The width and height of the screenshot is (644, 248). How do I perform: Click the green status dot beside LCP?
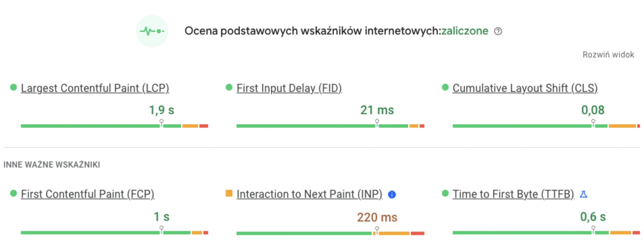coord(13,87)
